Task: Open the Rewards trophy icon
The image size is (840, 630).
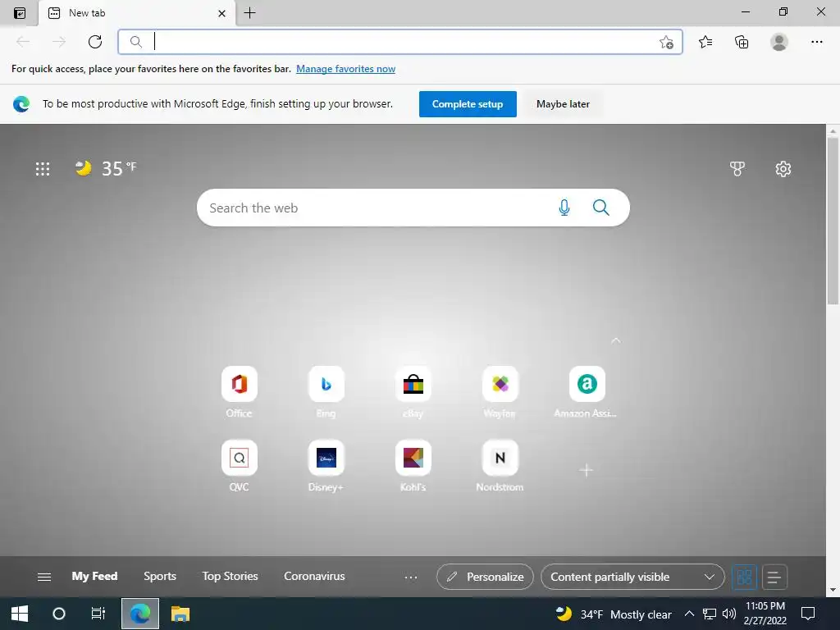Action: [x=737, y=169]
